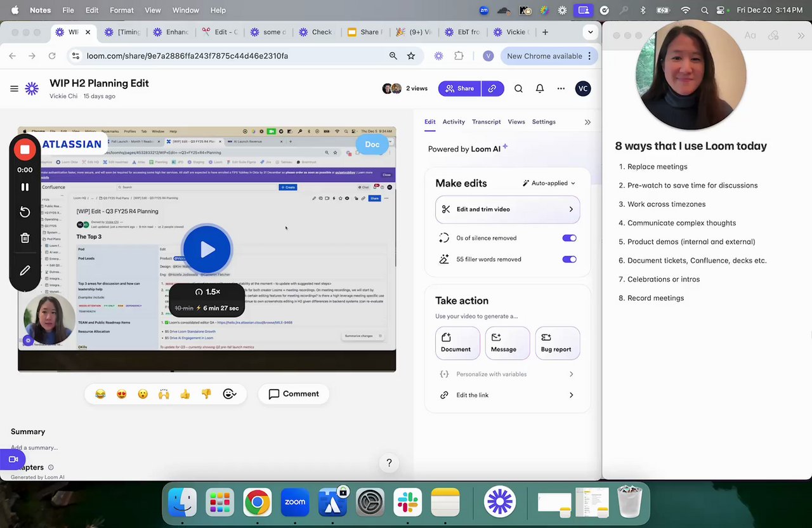The width and height of the screenshot is (812, 528).
Task: Open the Chrome tab search dropdown
Action: pos(591,32)
